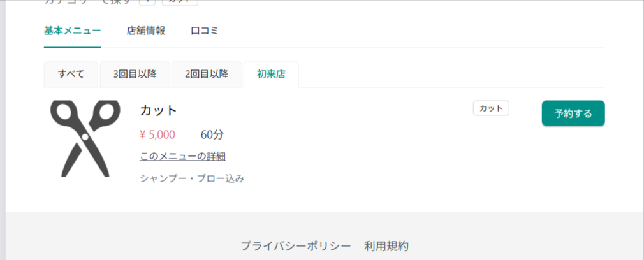Click the small category button beside カテゴリーで探す
This screenshot has height=260, width=644.
point(147,2)
